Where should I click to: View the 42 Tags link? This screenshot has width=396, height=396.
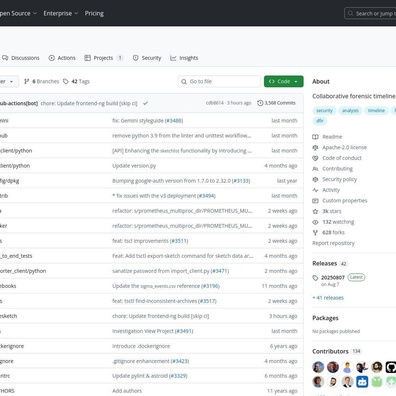[76, 81]
